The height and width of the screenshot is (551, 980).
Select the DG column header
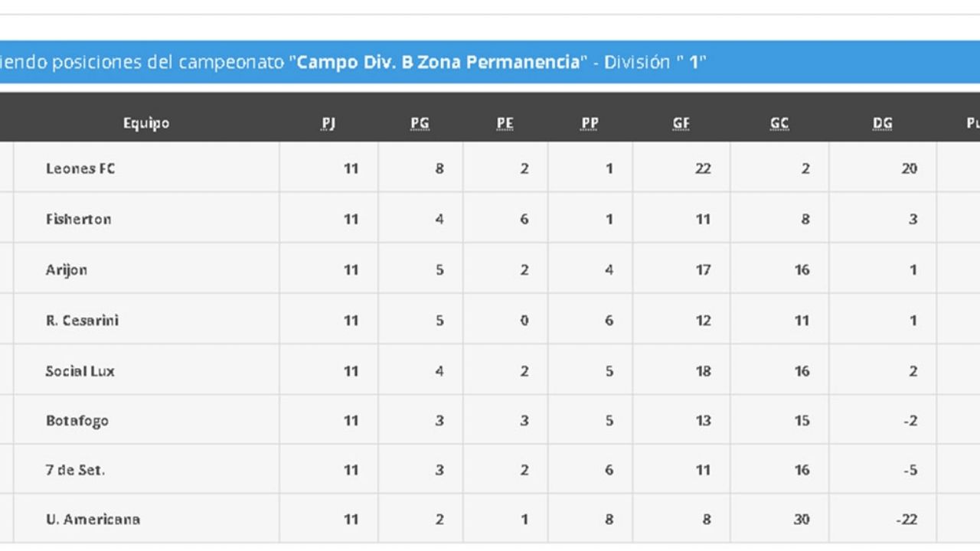click(882, 123)
